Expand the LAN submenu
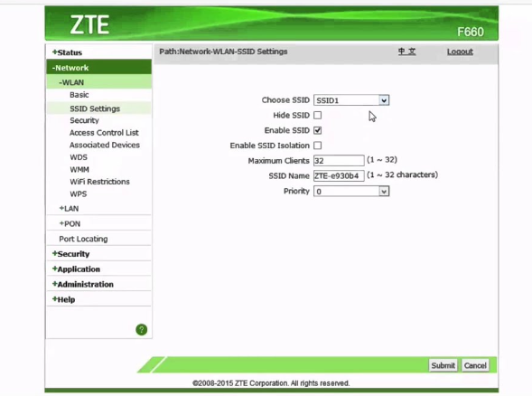The width and height of the screenshot is (532, 396). pos(69,209)
